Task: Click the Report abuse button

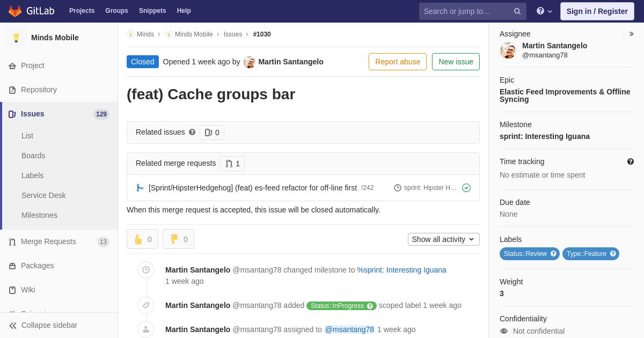Action: click(398, 62)
